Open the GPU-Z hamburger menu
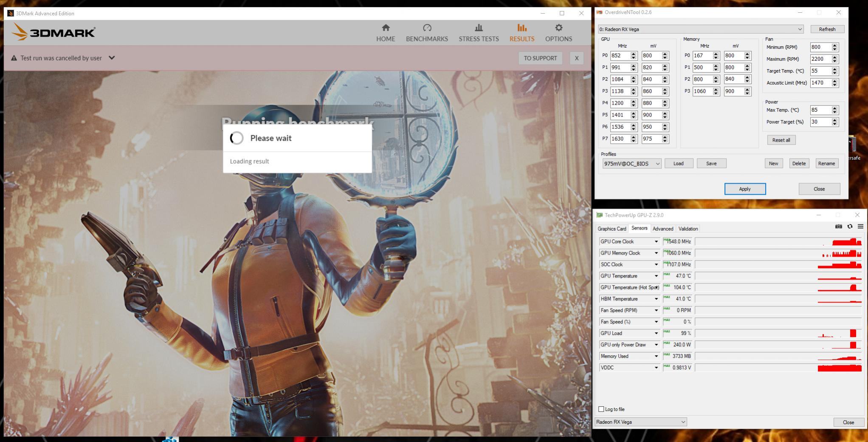868x442 pixels. [860, 227]
